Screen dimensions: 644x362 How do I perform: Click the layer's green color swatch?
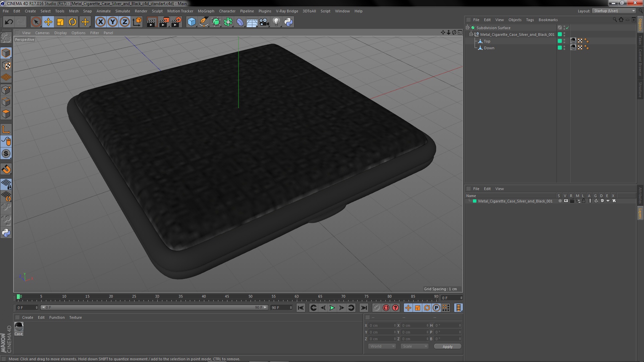coord(475,201)
